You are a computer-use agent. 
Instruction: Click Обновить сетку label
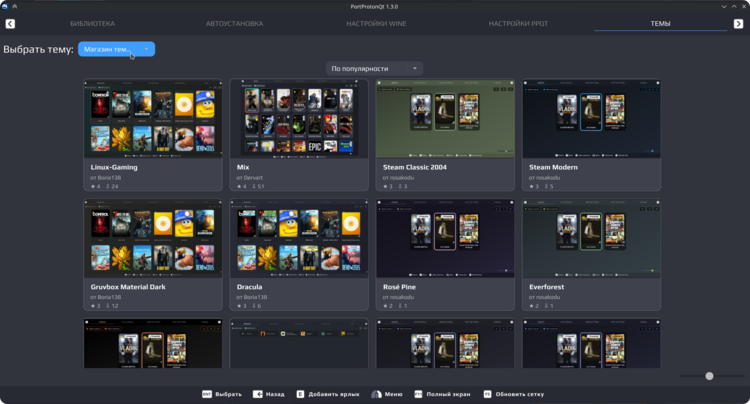(x=520, y=394)
